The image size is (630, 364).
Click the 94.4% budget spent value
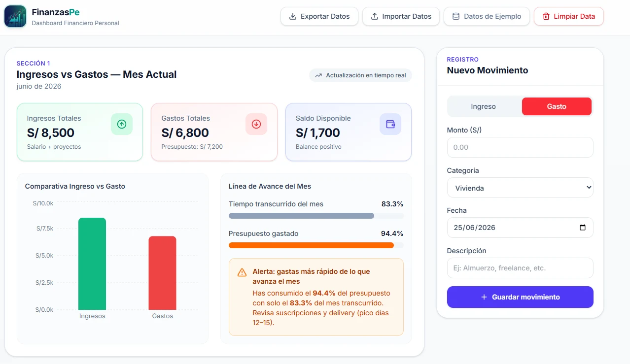(392, 233)
